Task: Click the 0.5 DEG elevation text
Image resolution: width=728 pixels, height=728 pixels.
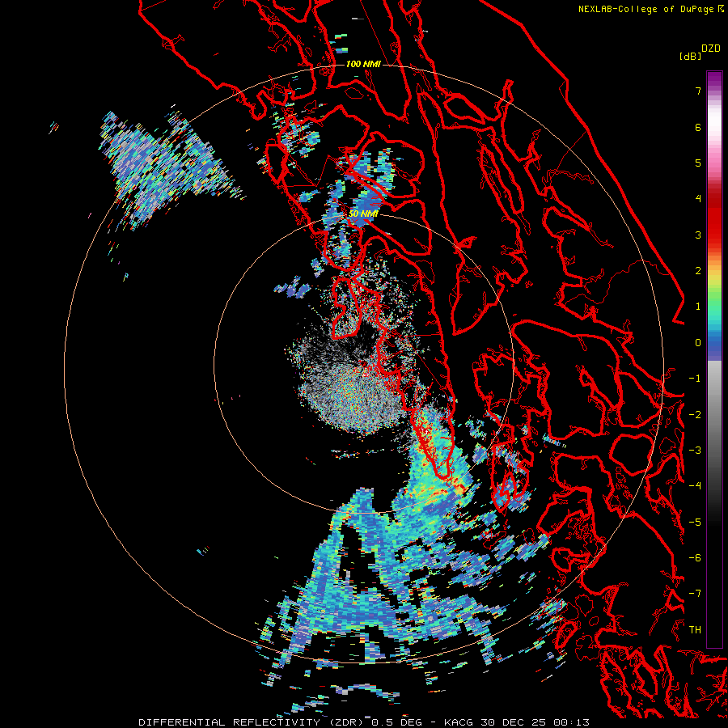Action: point(397,722)
